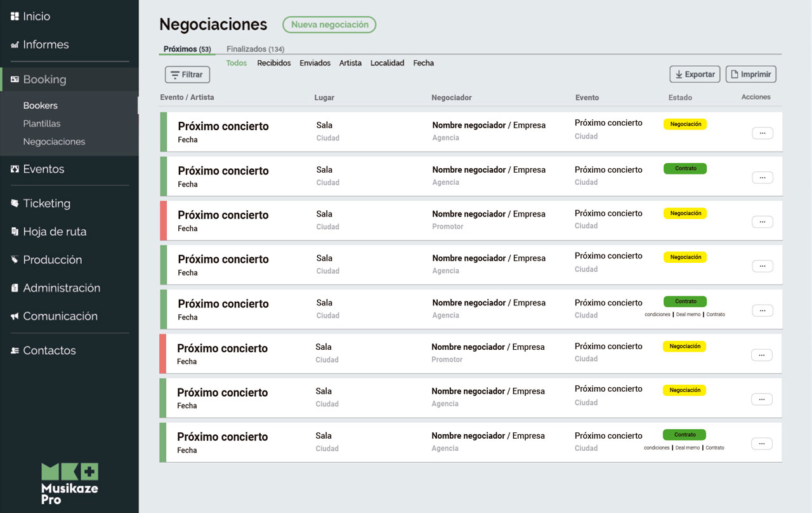Click the green Contrato status badge in second row
812x513 pixels.
pyautogui.click(x=685, y=169)
